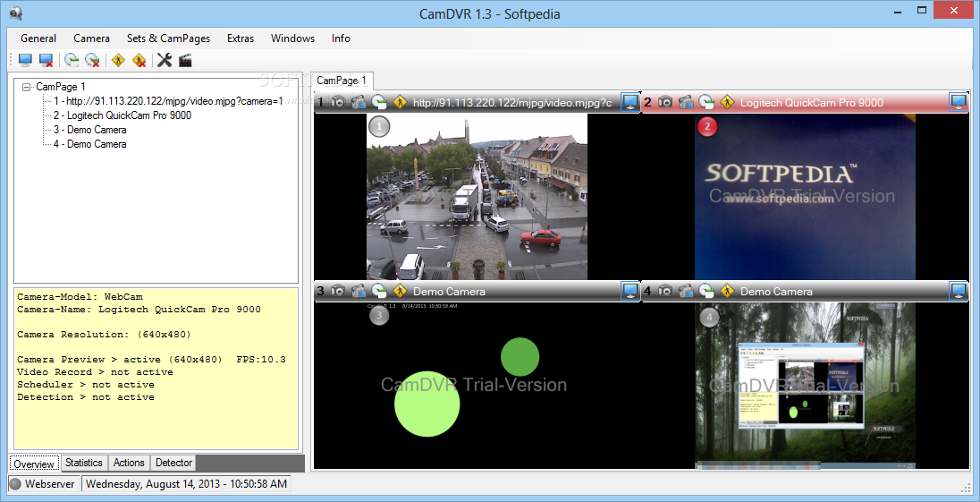Click CamDVR app icon in title bar

16,13
